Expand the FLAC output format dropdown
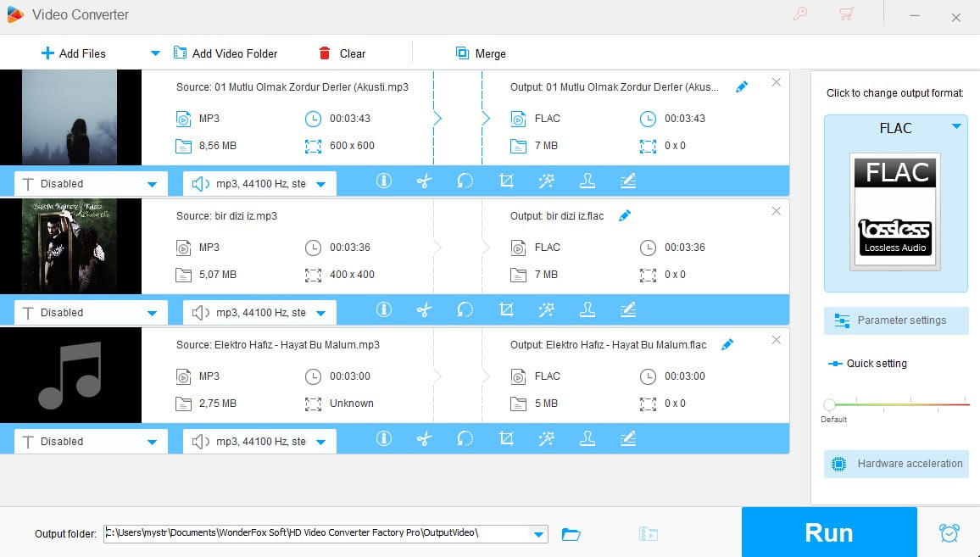This screenshot has width=980, height=557. pyautogui.click(x=956, y=128)
